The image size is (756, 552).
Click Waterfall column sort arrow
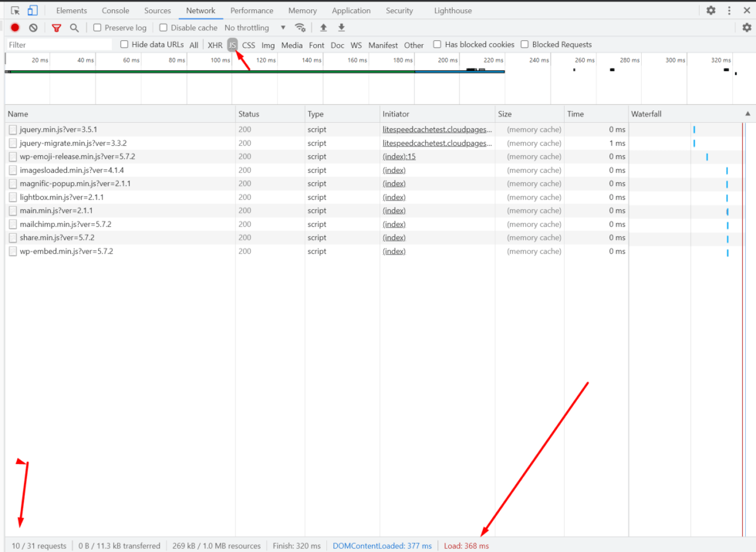click(747, 114)
